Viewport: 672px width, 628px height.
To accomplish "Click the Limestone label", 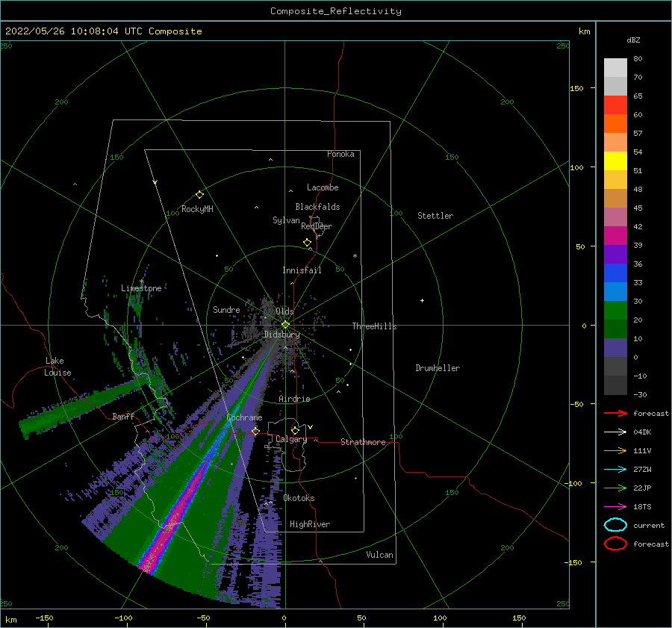I will click(141, 288).
